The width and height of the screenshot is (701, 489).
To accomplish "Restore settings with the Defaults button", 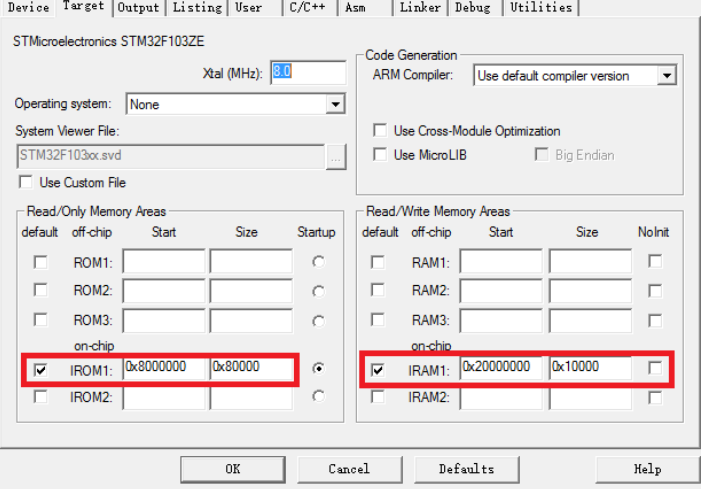I will point(466,469).
